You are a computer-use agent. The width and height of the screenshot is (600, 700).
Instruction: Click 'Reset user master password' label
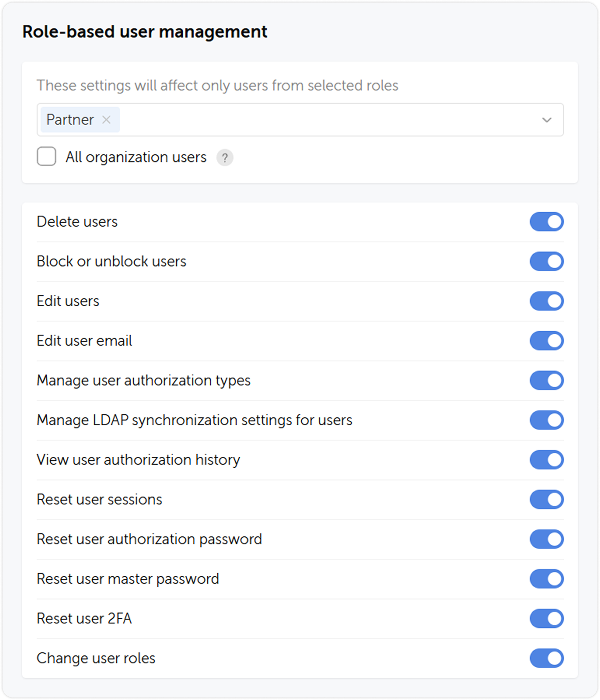[128, 579]
